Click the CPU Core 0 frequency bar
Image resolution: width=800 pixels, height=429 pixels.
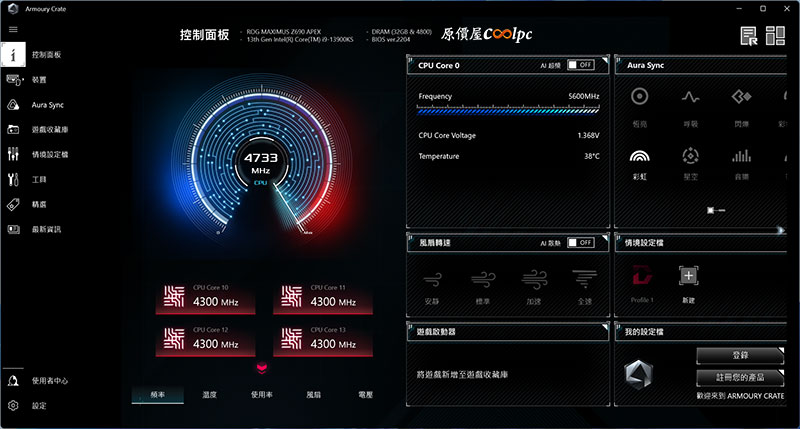click(x=508, y=110)
